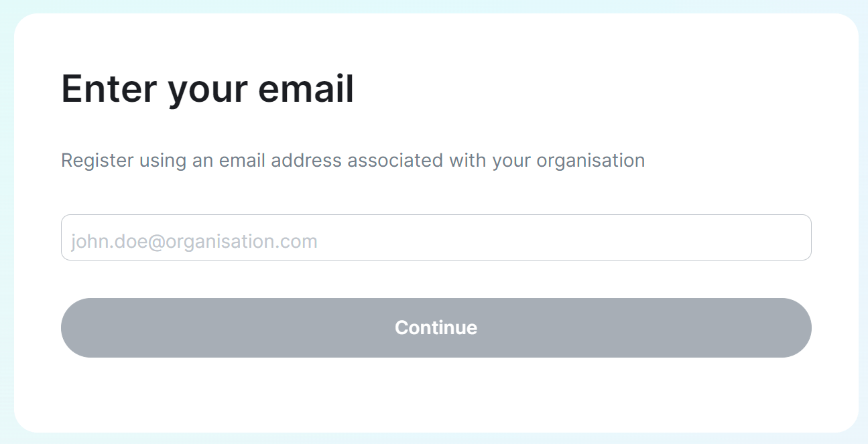Place cursor in the email placeholder text
The image size is (868, 444).
tap(194, 241)
